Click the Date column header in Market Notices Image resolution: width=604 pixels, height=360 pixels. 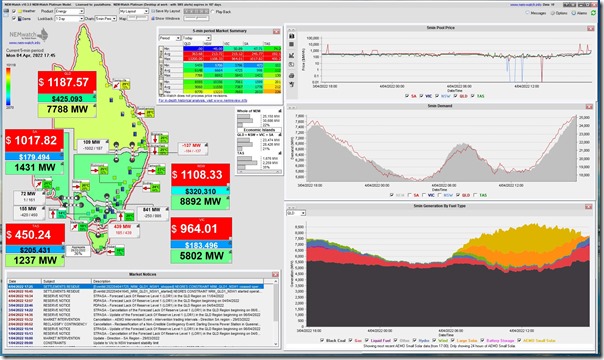point(24,281)
